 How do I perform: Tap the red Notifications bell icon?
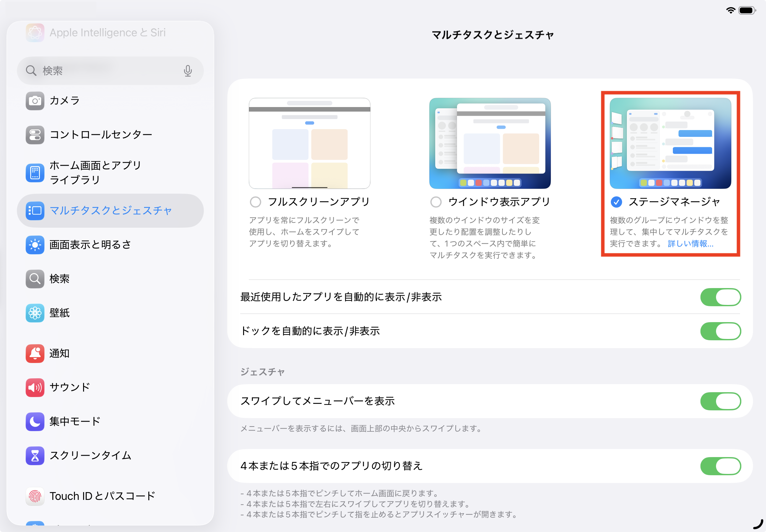35,353
